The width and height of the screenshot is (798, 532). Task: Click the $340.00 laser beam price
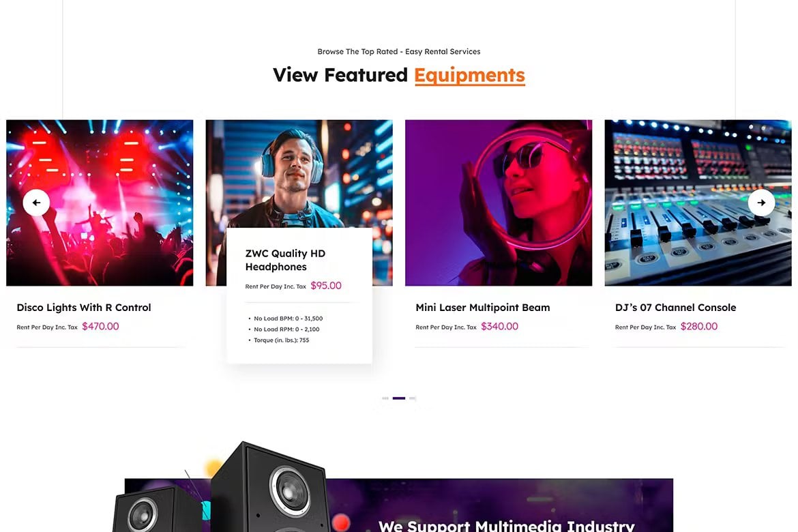499,326
